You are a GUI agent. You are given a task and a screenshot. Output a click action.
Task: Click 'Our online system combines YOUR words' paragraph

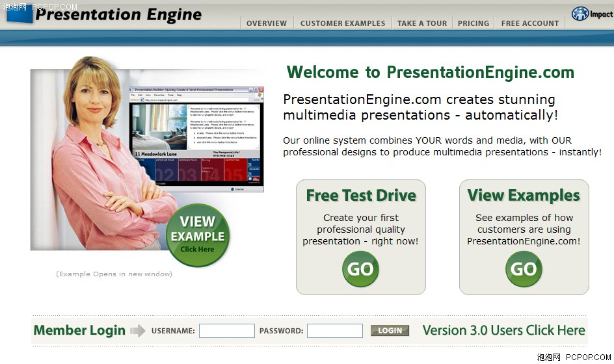tap(442, 146)
